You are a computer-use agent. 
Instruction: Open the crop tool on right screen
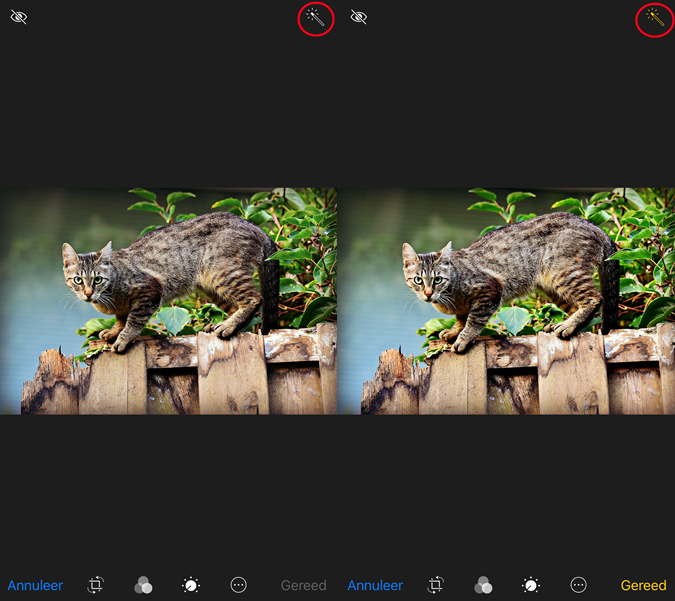point(436,585)
